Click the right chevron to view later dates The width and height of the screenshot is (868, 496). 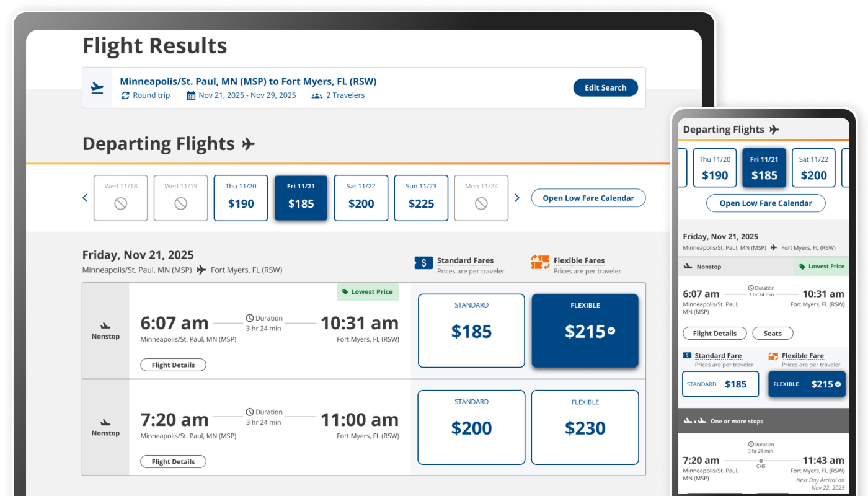[517, 198]
